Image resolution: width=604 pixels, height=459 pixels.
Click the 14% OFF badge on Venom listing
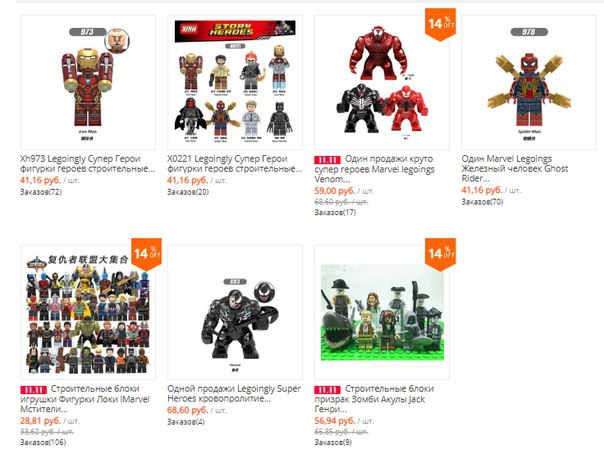pyautogui.click(x=441, y=24)
